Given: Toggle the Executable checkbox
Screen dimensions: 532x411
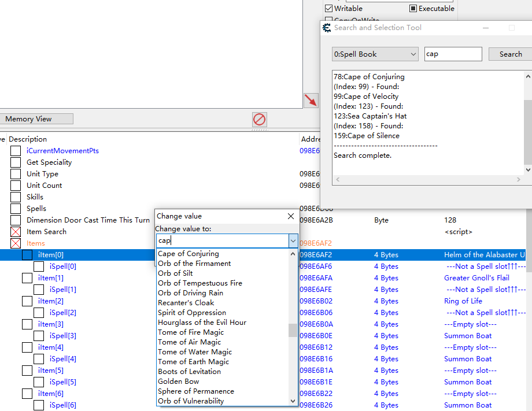Looking at the screenshot, I should 413,9.
